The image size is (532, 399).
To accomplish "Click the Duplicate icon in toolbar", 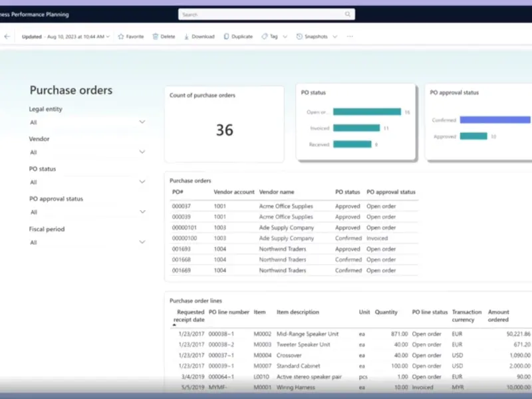I will point(227,37).
